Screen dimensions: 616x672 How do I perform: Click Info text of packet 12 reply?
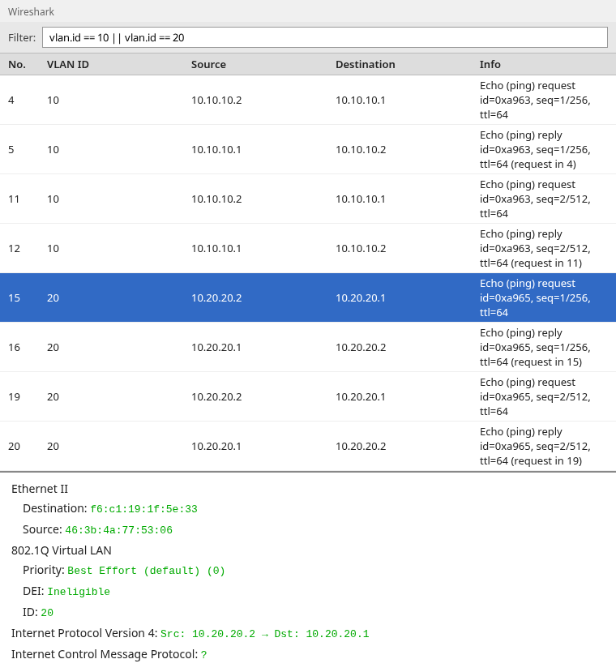tap(535, 249)
